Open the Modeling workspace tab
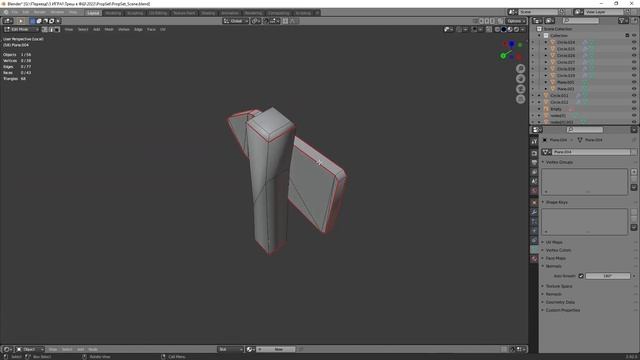Image resolution: width=640 pixels, height=360 pixels. click(113, 13)
